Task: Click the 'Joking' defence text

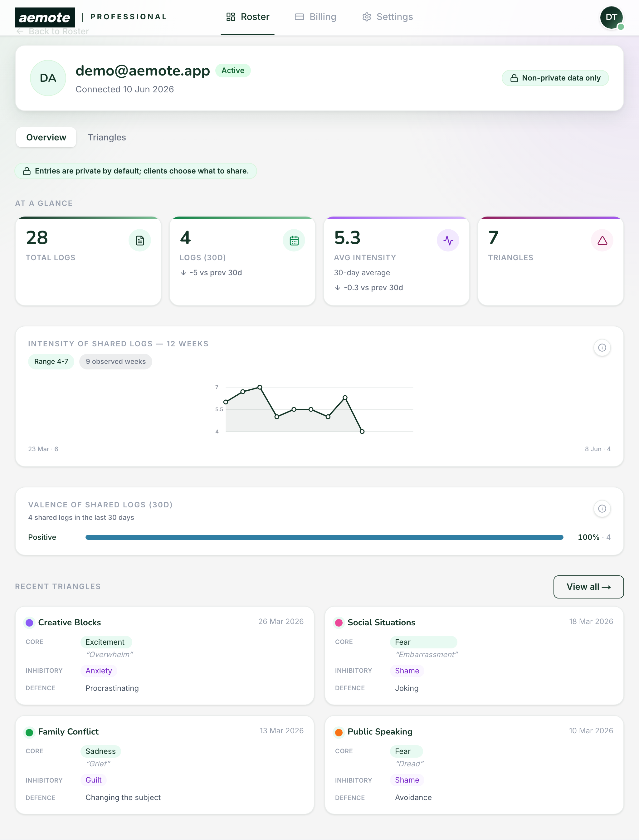Action: click(407, 688)
